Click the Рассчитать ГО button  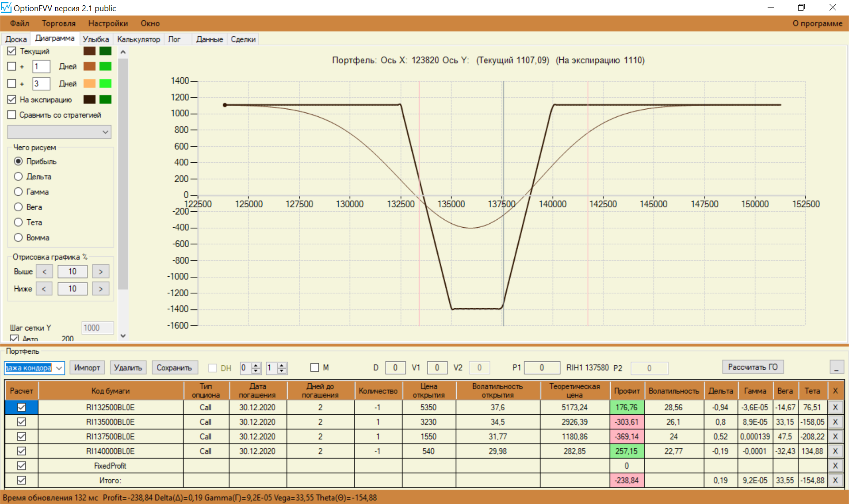pyautogui.click(x=753, y=367)
